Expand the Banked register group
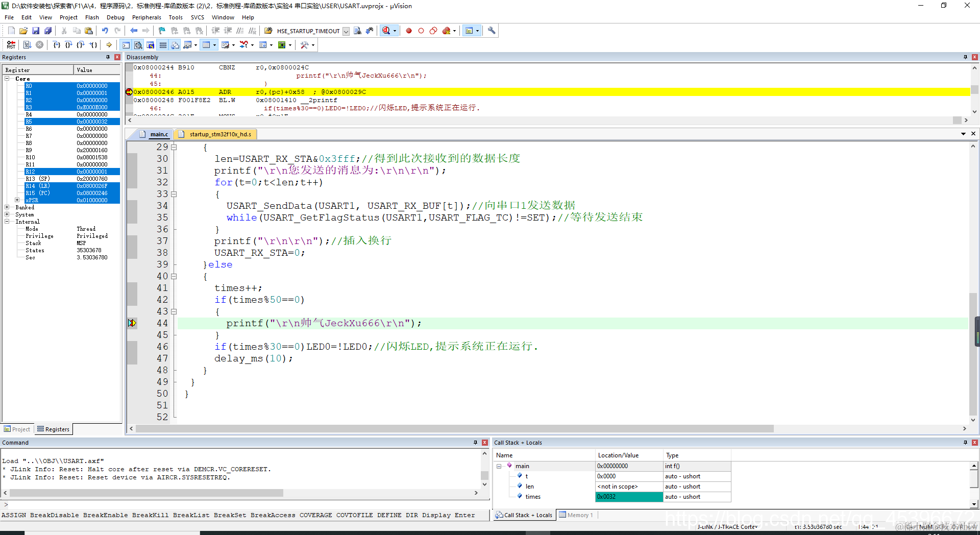Image resolution: width=980 pixels, height=535 pixels. pyautogui.click(x=7, y=207)
